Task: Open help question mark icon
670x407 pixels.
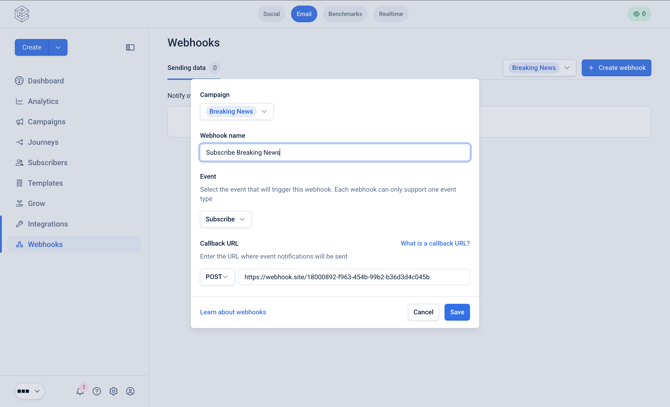Action: click(97, 391)
